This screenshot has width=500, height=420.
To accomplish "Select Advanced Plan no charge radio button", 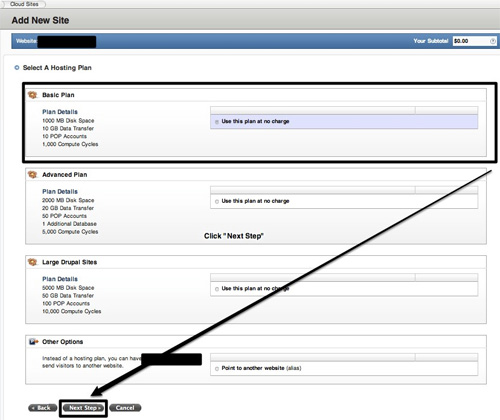I will [217, 201].
